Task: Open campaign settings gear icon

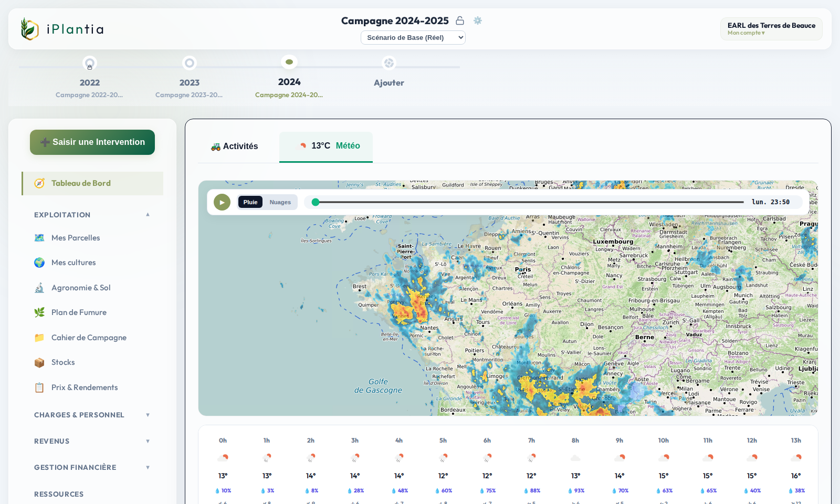Action: [478, 20]
